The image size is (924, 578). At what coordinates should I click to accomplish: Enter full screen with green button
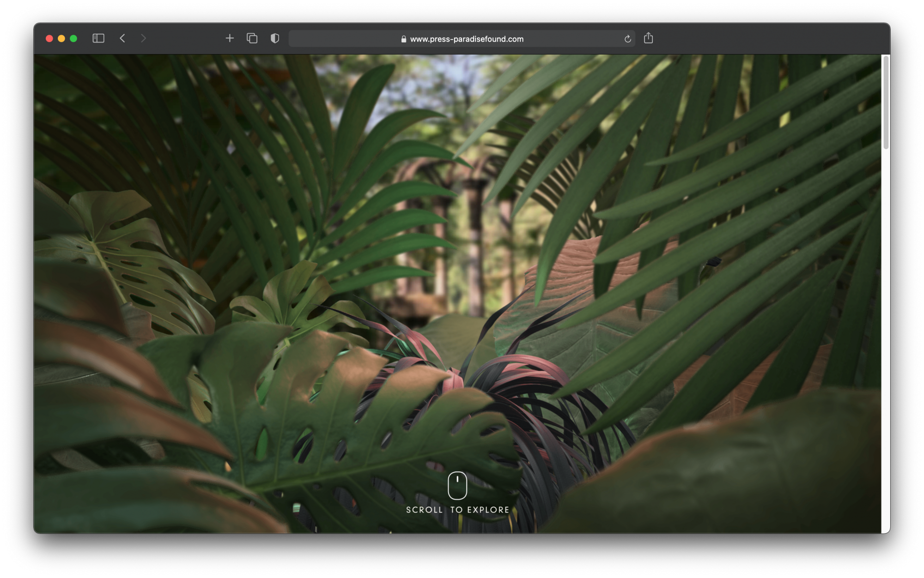click(x=73, y=38)
